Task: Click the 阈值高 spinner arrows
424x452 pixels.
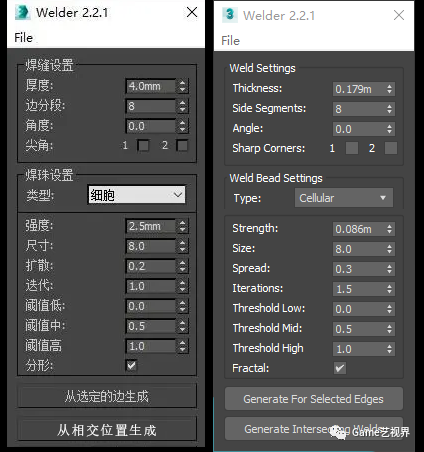Action: coord(182,346)
